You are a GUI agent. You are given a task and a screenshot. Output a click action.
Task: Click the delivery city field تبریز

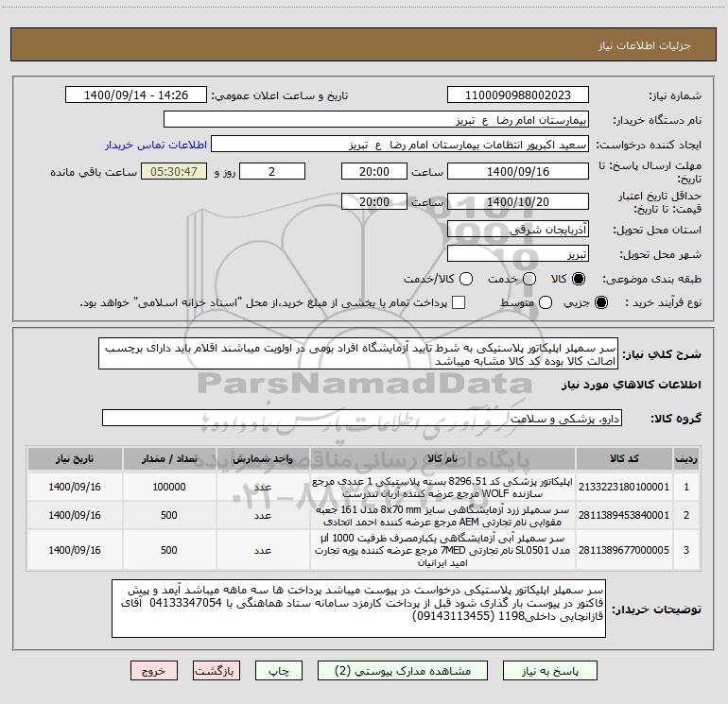tap(518, 254)
